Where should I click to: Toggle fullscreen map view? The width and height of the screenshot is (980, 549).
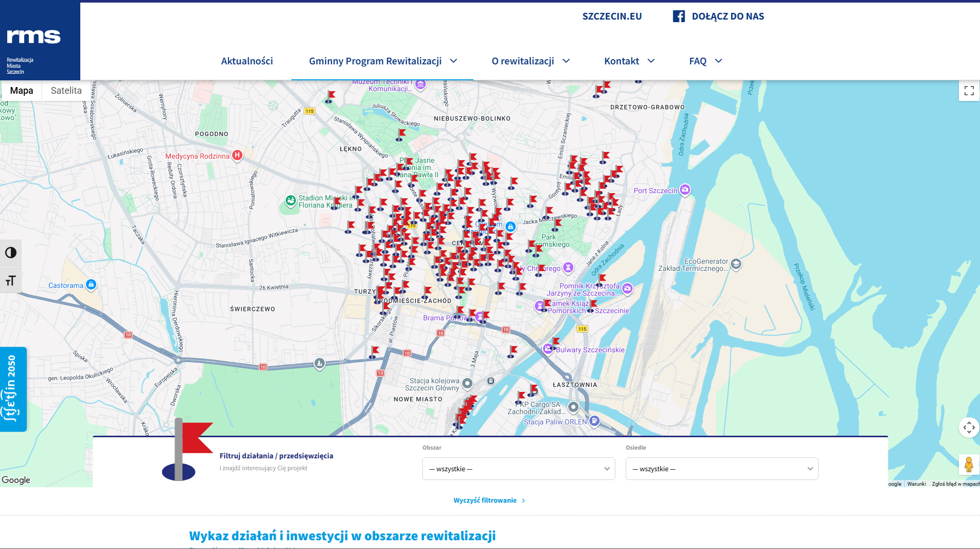click(969, 91)
